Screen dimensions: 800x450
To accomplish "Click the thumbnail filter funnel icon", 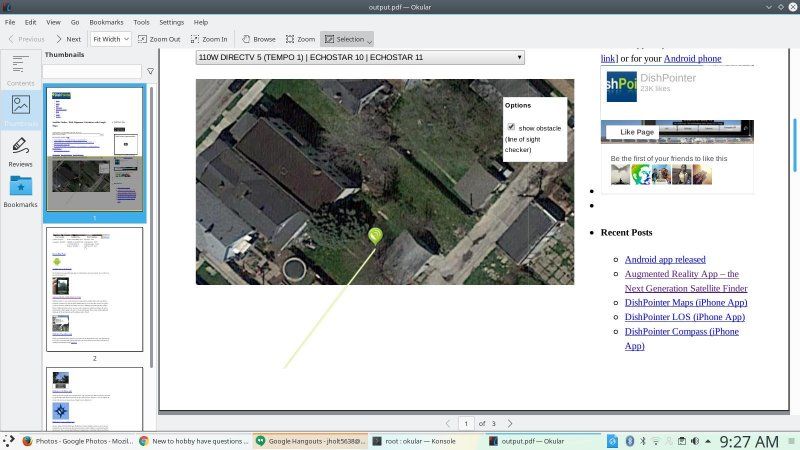I will [x=151, y=71].
